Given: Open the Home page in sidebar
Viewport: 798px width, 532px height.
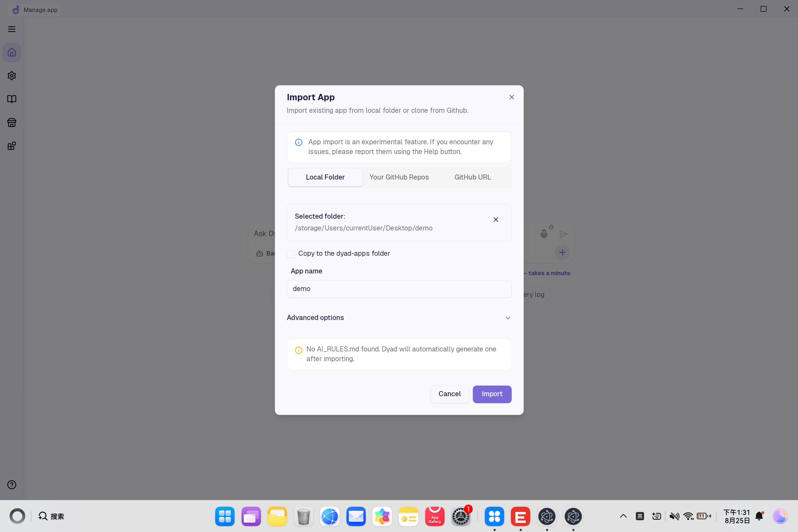Looking at the screenshot, I should (12, 53).
